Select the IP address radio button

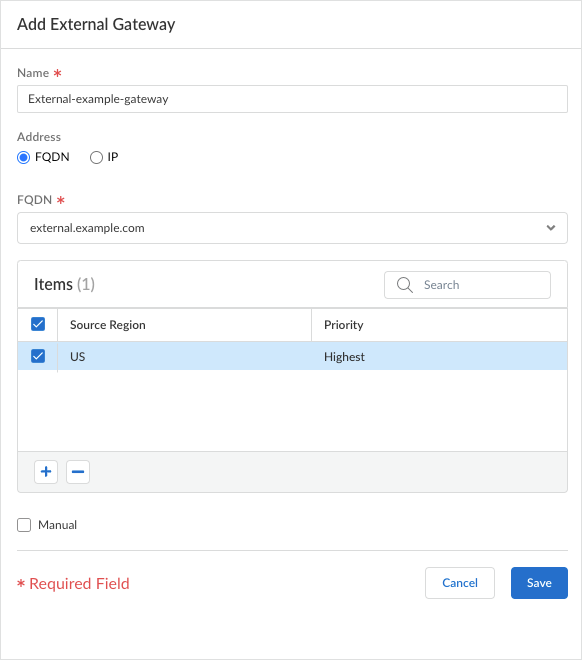coord(96,157)
